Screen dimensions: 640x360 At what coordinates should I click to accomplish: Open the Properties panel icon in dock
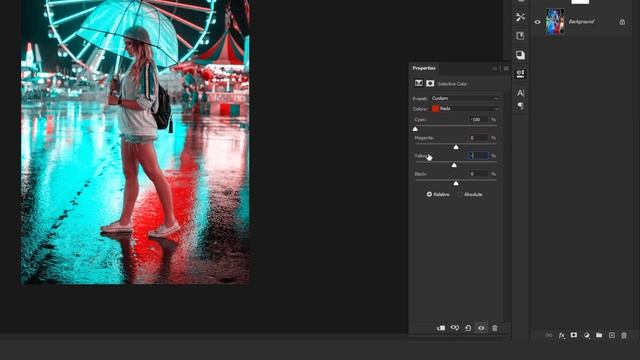520,73
